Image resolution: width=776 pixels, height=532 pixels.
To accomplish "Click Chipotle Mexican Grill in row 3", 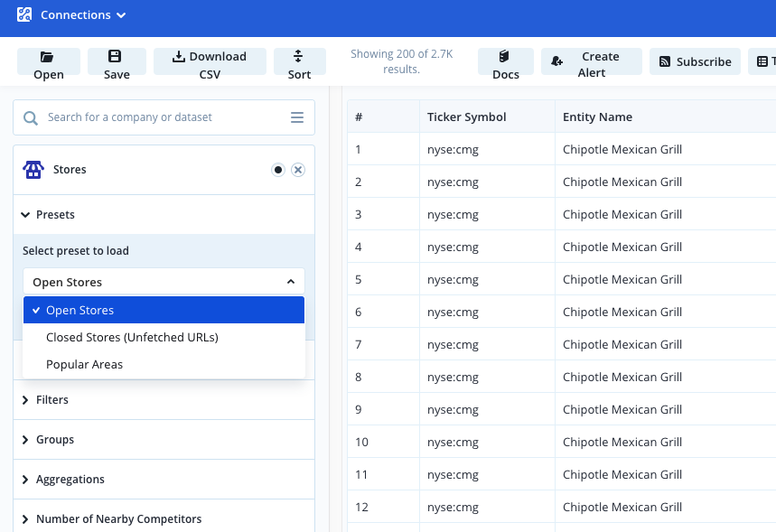I will pos(622,215).
